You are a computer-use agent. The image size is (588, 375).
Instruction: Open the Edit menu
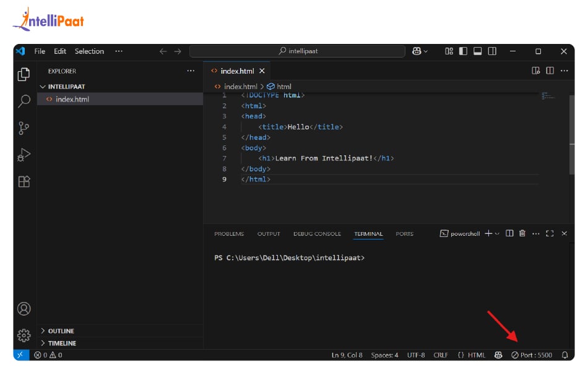(x=60, y=51)
